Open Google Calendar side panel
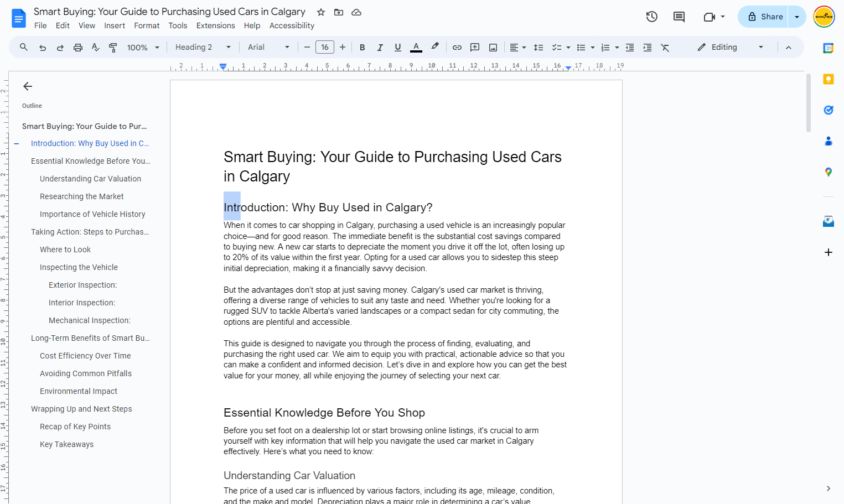This screenshot has width=844, height=504. pos(829,48)
